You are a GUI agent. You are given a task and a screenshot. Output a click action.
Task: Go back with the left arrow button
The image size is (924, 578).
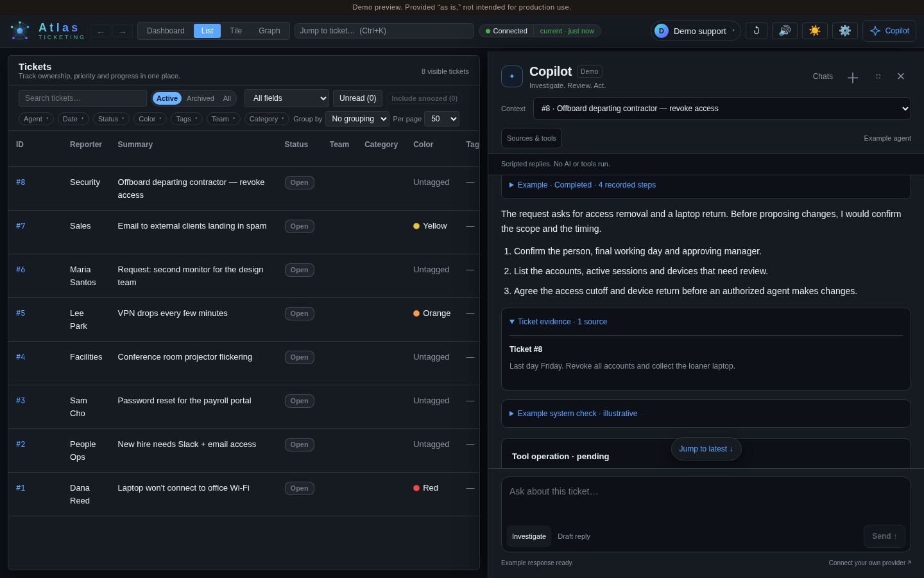100,31
